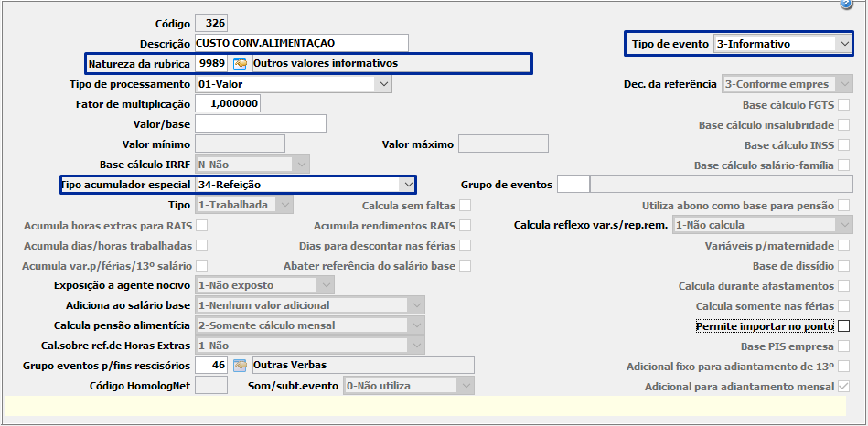Toggle Base cálculo salário-família checkbox

pos(843,165)
